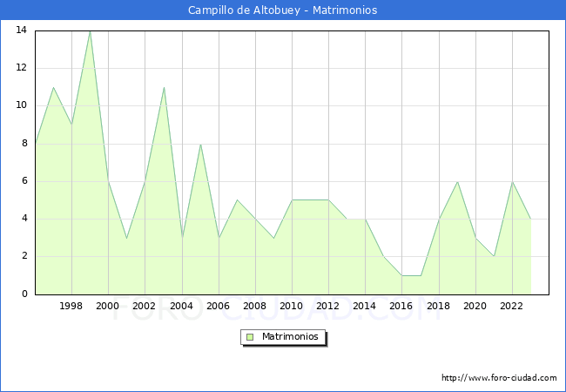566x392 pixels.
Task: Click the 1999 peak data point at 14
Action: 90,31
